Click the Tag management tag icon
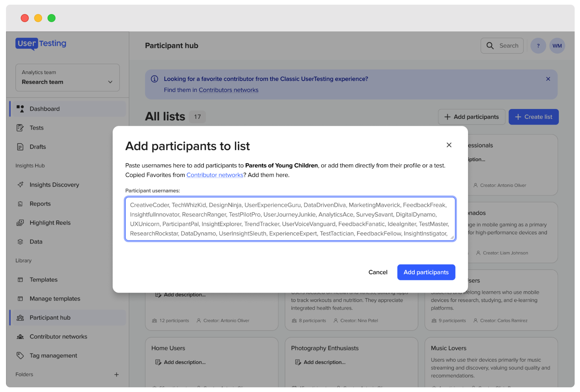 click(x=20, y=356)
